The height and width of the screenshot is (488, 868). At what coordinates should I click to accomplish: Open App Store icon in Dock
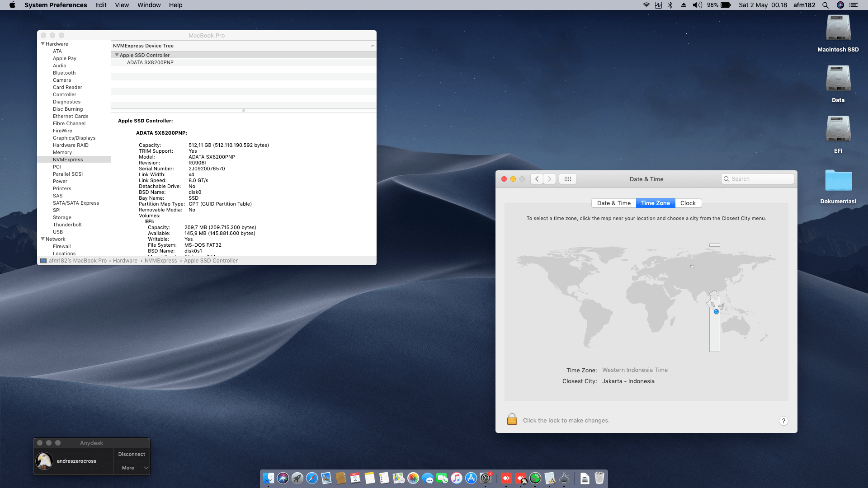471,478
